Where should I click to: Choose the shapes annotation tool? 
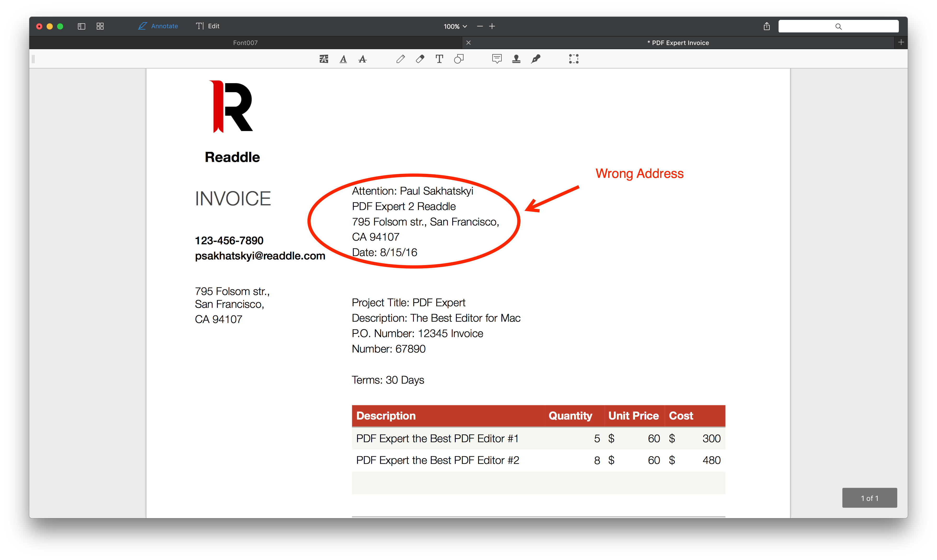tap(459, 59)
